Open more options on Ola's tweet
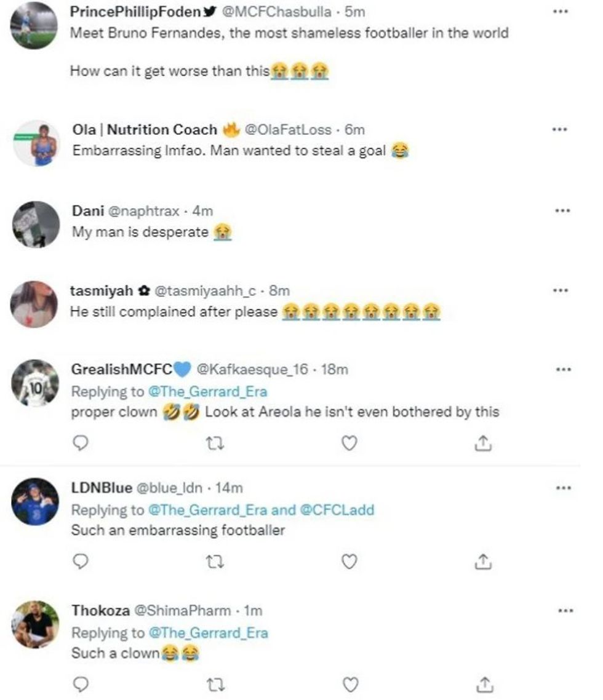 click(x=559, y=130)
